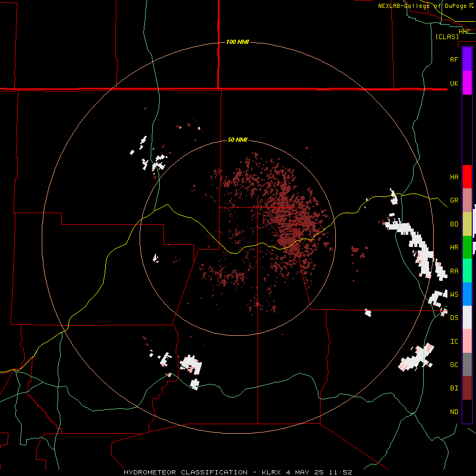Viewport: 476px width, 476px height.
Task: Select the DS white legend swatch
Action: click(x=467, y=317)
